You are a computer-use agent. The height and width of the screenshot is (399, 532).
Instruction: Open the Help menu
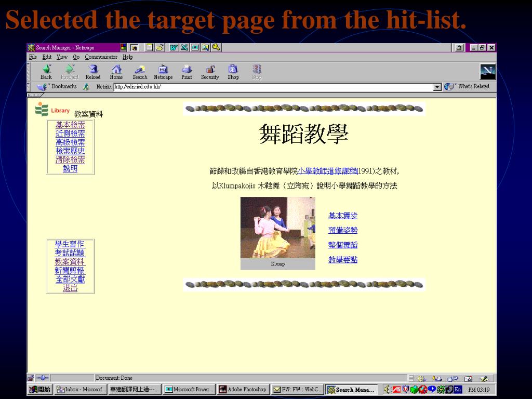[x=128, y=57]
